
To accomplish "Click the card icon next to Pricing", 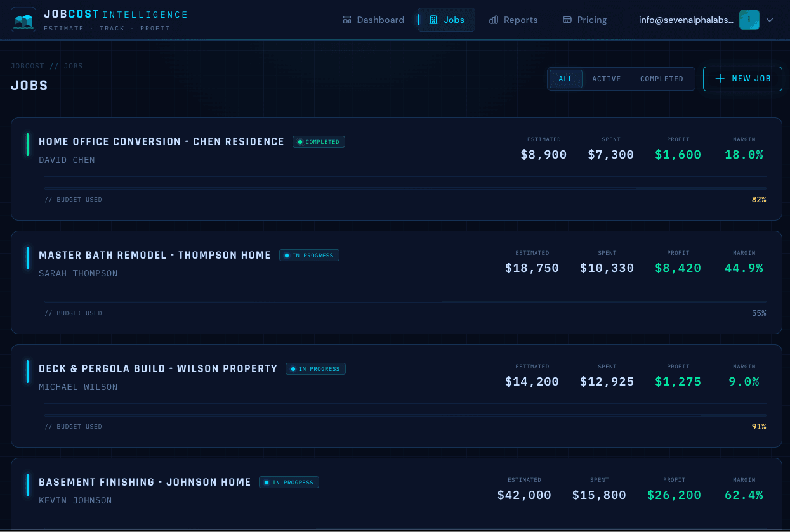I will (x=566, y=20).
